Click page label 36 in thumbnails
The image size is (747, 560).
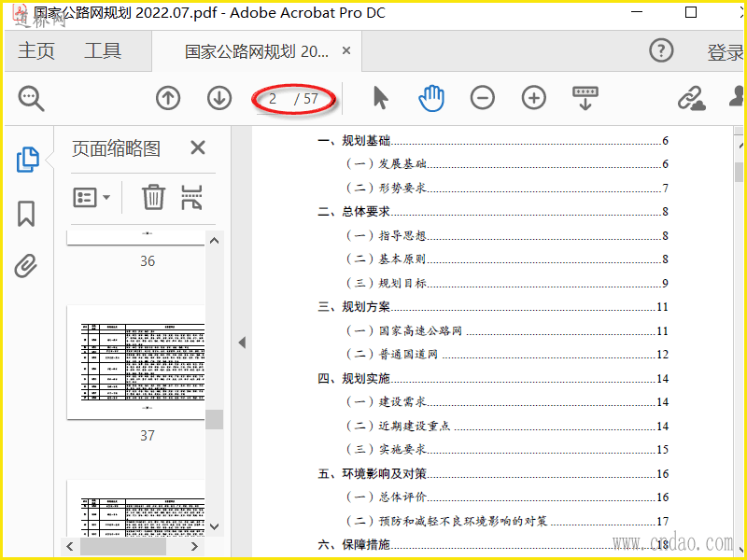pos(148,261)
